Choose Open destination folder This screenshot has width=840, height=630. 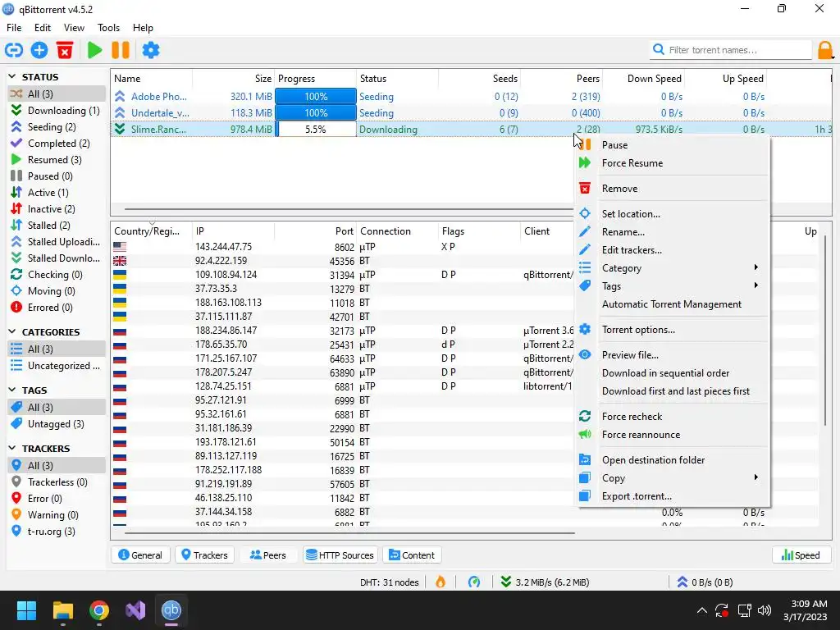(x=672, y=460)
